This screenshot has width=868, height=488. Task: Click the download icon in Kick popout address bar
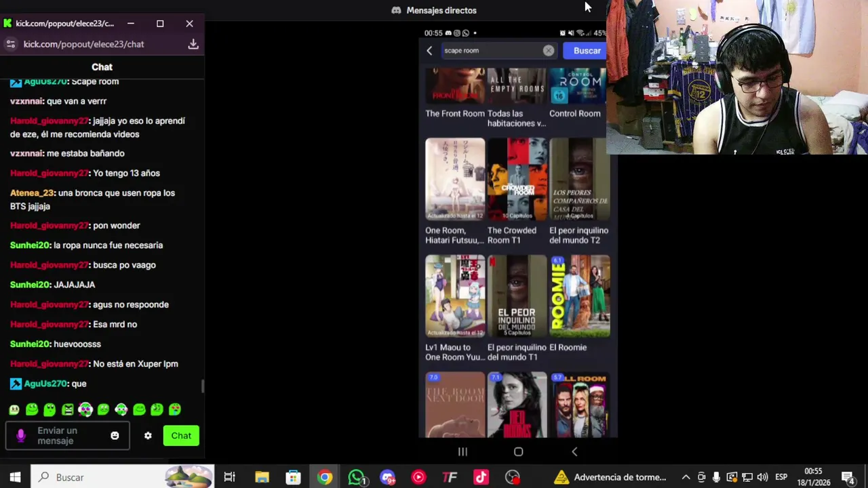pyautogui.click(x=193, y=44)
